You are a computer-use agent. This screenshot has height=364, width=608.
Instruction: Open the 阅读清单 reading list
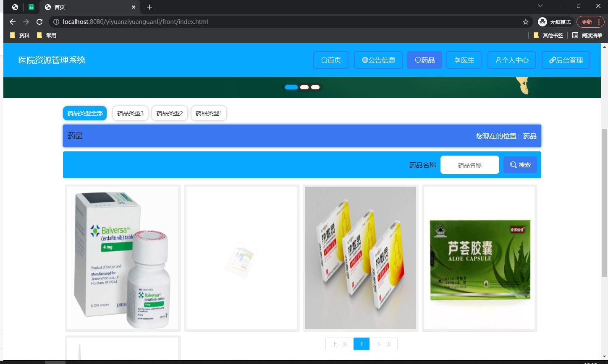click(587, 36)
